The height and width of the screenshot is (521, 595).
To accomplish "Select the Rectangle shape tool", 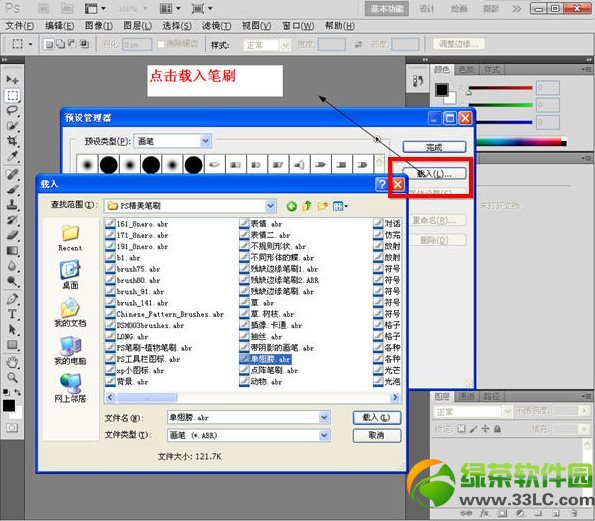I will click(12, 345).
